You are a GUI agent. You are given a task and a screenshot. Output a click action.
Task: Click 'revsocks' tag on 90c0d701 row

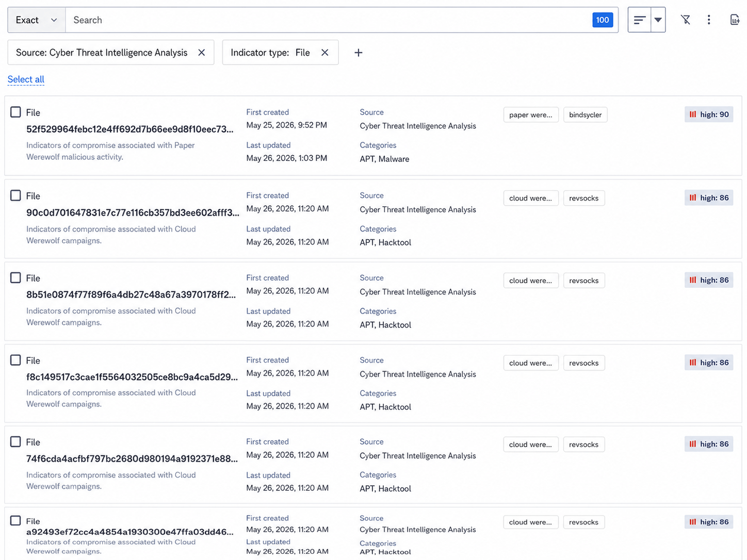pyautogui.click(x=584, y=198)
